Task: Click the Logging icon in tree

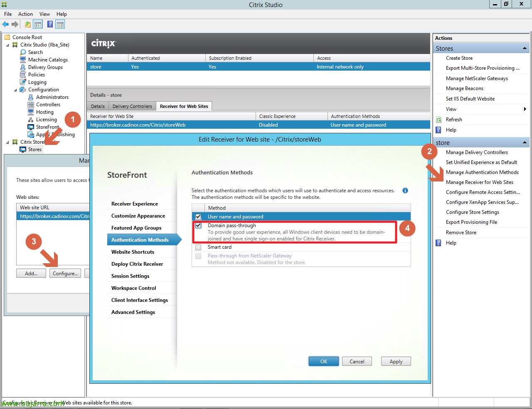Action: click(23, 82)
